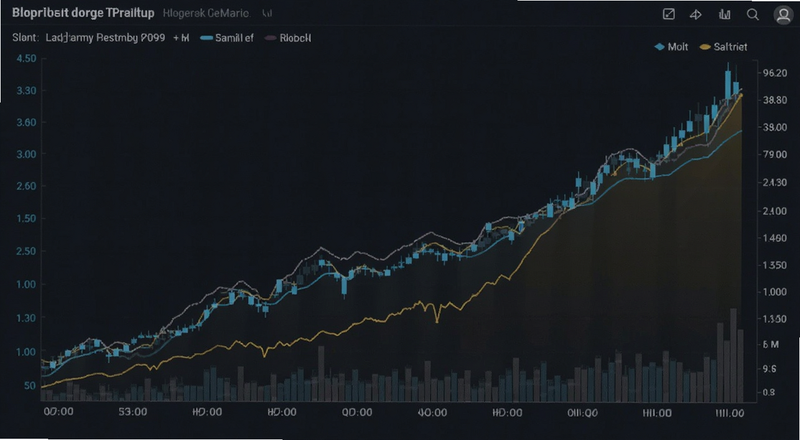Click the 3.60 left axis value
Viewport: 800px width, 440px height.
(x=27, y=123)
